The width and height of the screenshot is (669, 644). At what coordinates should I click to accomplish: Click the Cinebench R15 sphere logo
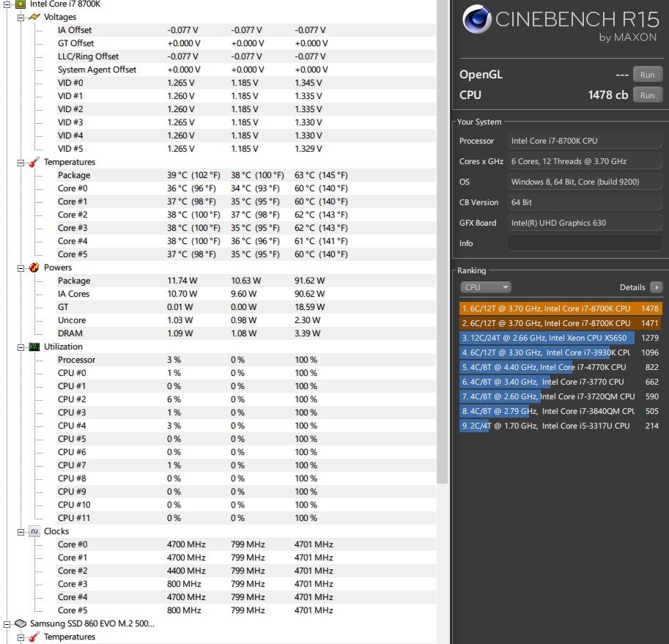click(x=476, y=19)
